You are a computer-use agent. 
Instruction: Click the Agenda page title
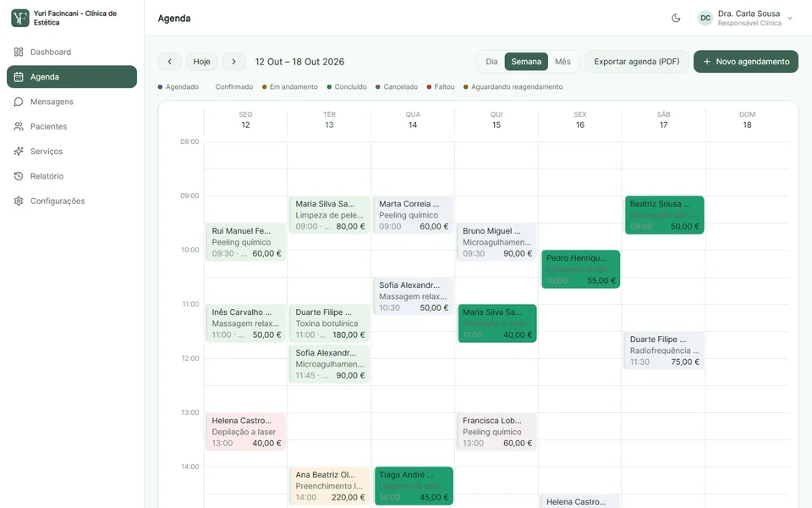point(174,18)
